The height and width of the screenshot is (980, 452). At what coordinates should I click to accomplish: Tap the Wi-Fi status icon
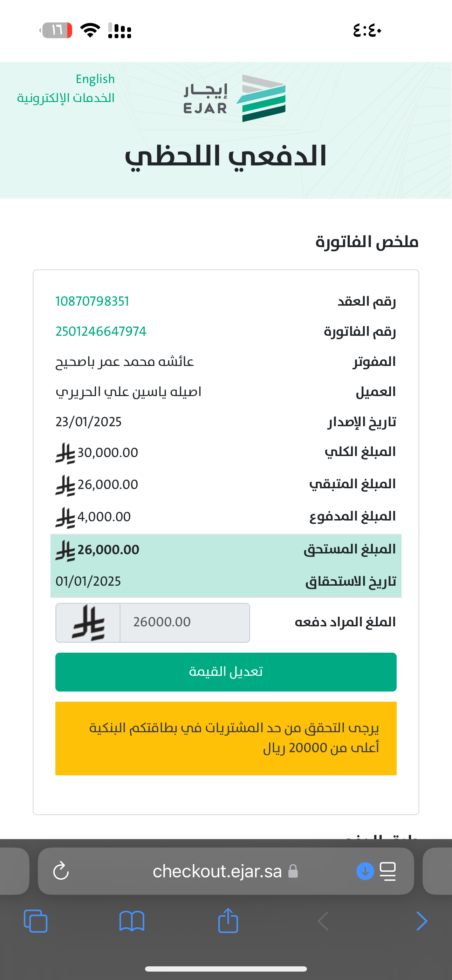(x=90, y=30)
